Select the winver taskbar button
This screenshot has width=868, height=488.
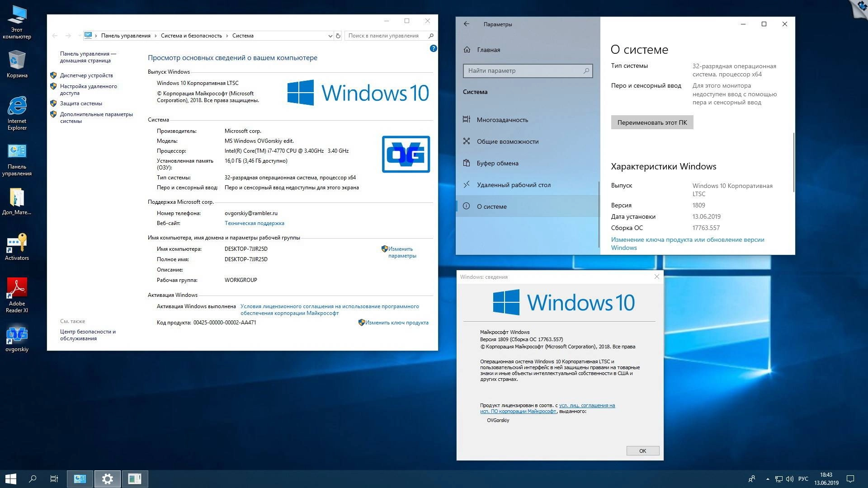(x=135, y=479)
